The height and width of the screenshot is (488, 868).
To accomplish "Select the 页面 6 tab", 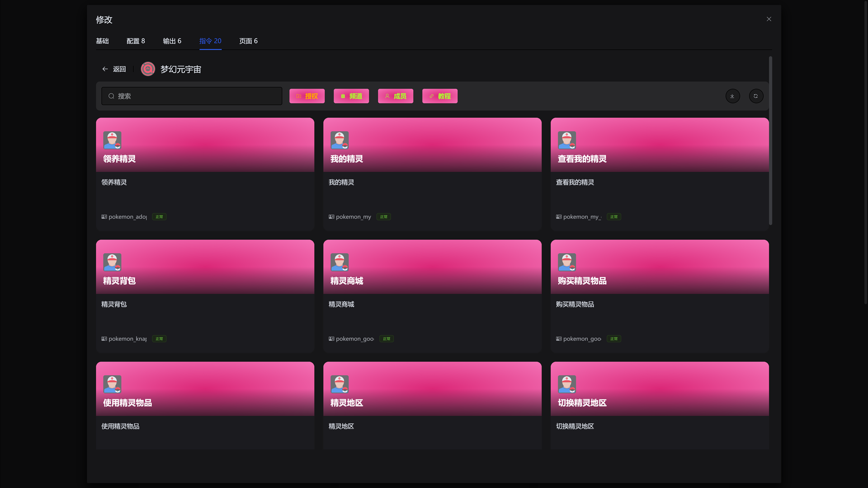I will tap(248, 41).
